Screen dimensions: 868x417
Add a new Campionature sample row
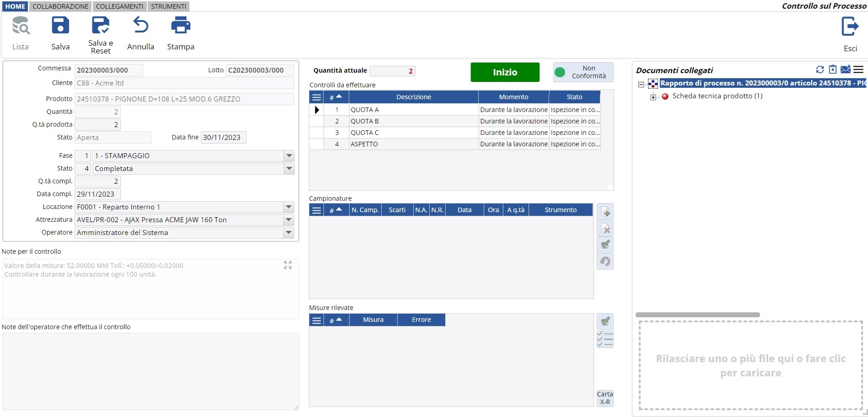click(605, 212)
